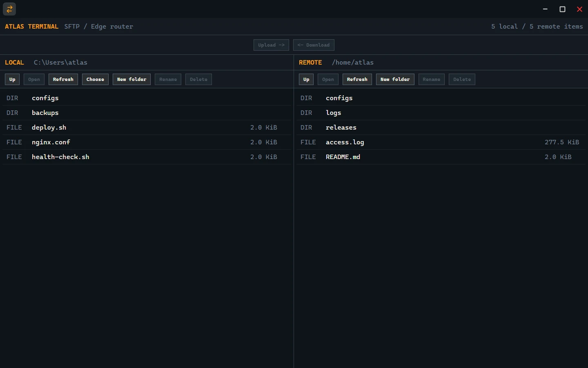This screenshot has width=588, height=368.
Task: Select the local deploy.sh file
Action: [x=147, y=128]
